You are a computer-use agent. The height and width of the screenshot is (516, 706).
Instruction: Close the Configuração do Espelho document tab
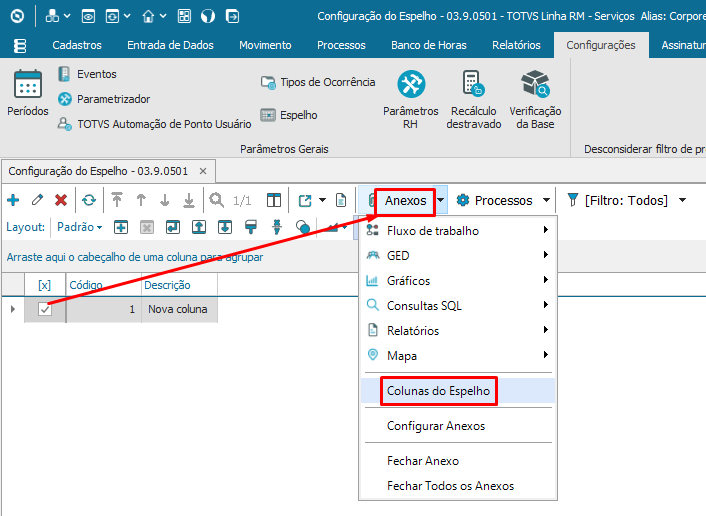tap(202, 171)
